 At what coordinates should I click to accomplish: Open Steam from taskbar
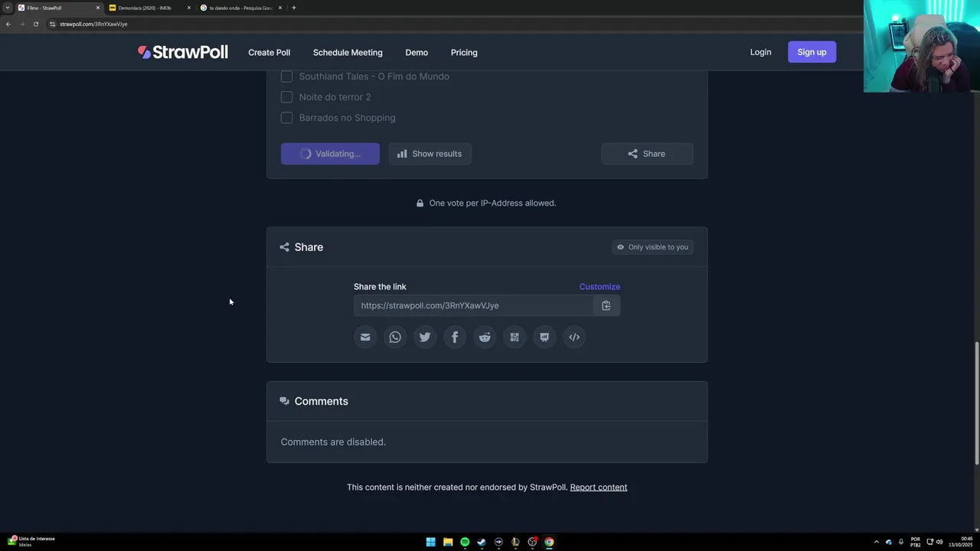[x=482, y=542]
